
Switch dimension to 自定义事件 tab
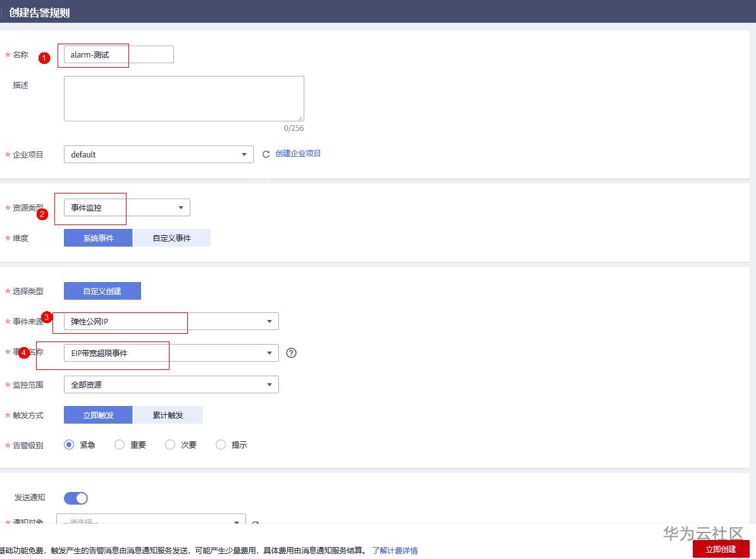click(x=171, y=238)
